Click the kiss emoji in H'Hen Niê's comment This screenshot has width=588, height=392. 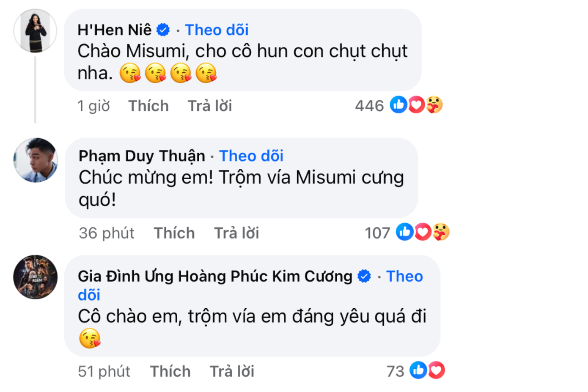click(x=130, y=73)
